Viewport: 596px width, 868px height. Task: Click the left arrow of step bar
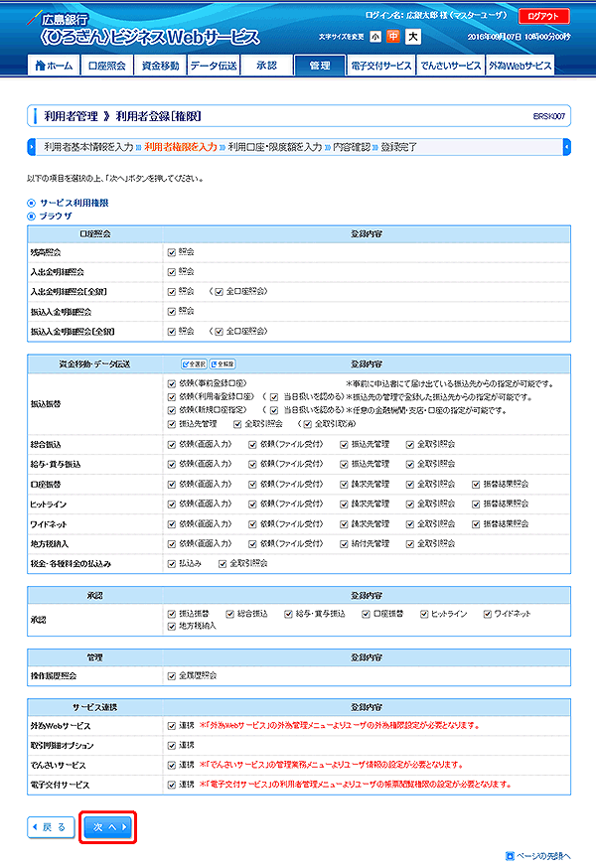[x=31, y=147]
